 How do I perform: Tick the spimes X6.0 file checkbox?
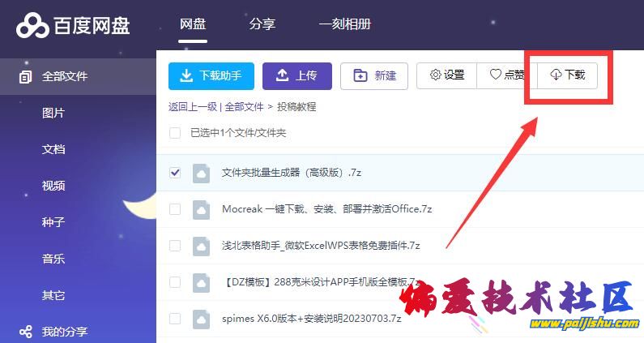[x=175, y=319]
